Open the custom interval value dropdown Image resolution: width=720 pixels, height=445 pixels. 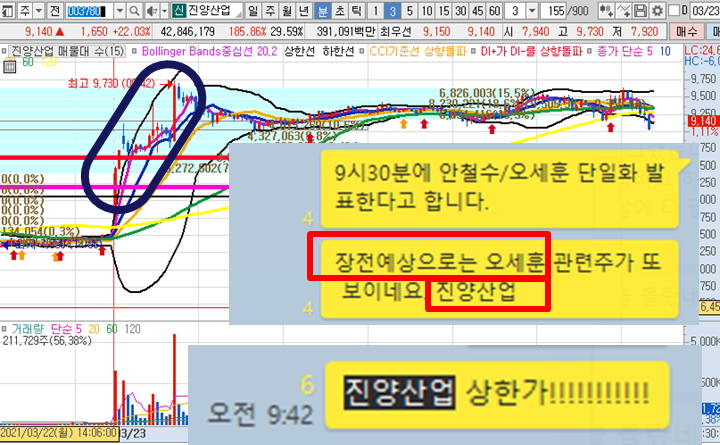click(532, 10)
